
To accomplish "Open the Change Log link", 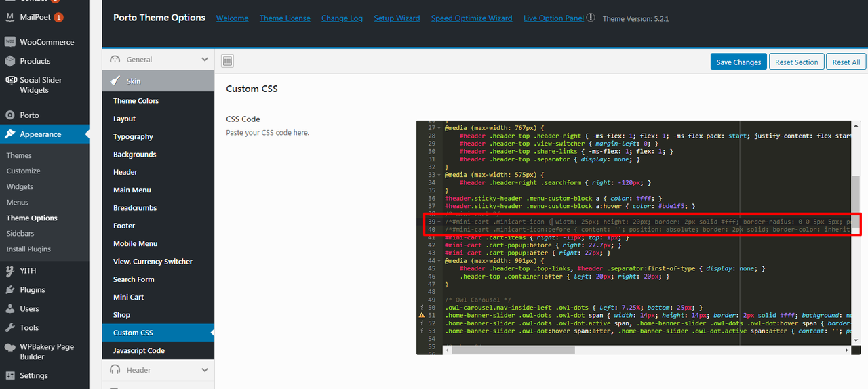I will (342, 18).
